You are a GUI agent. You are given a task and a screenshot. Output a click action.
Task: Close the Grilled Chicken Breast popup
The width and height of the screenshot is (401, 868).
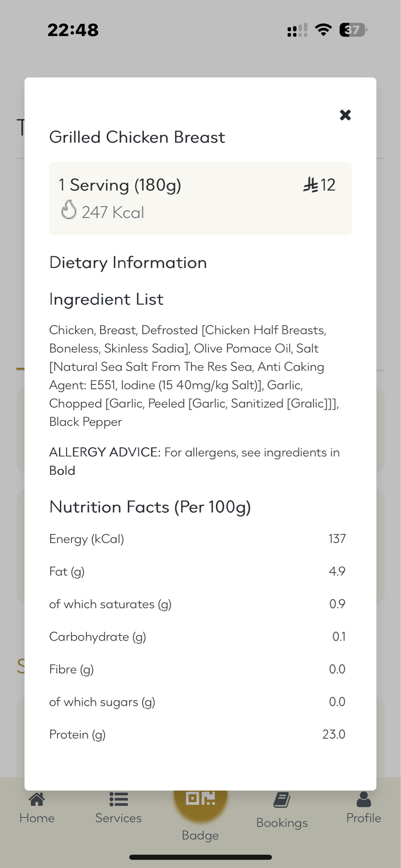coord(345,115)
